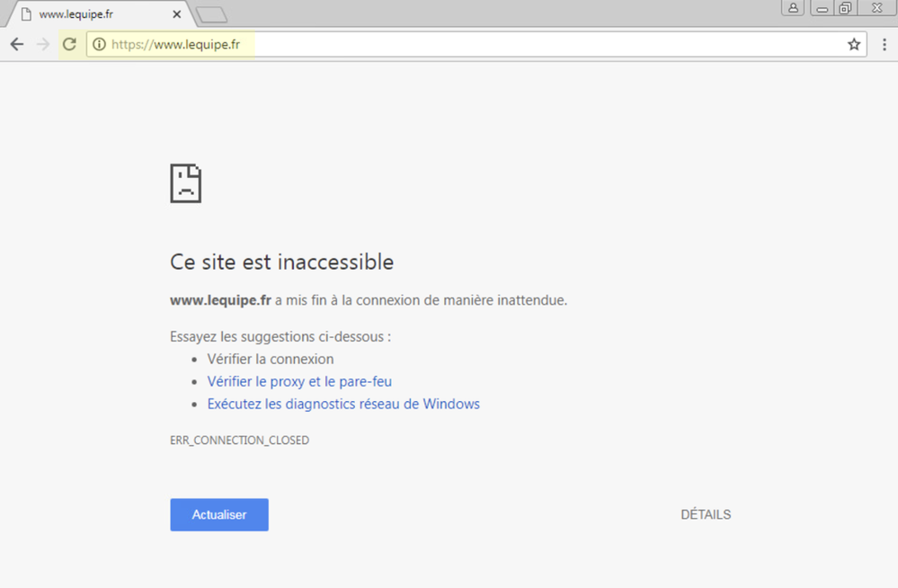Close the browser window
898x588 pixels.
pyautogui.click(x=876, y=8)
